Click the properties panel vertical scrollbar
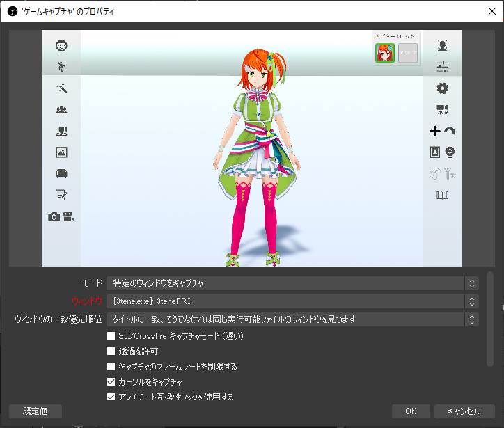Viewport: 504px width, 428px height. (490, 319)
